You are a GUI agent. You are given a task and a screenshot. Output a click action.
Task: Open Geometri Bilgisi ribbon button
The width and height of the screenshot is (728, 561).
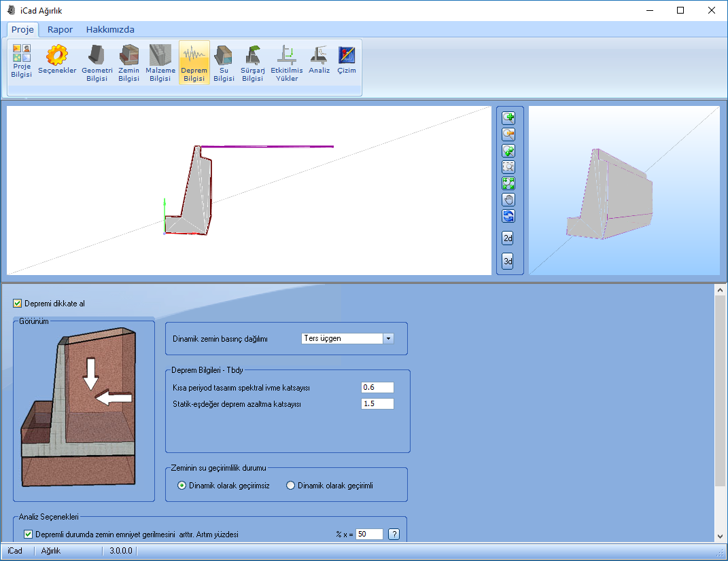pos(97,63)
